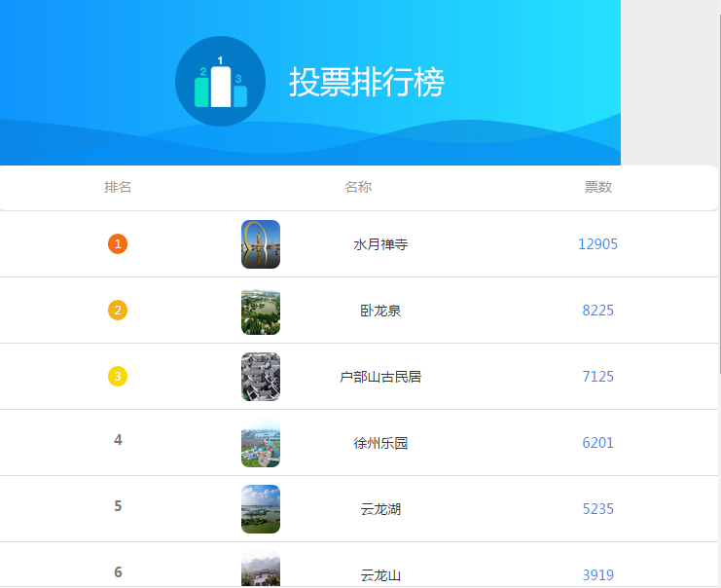Click the orange rank 1 badge

tap(118, 243)
